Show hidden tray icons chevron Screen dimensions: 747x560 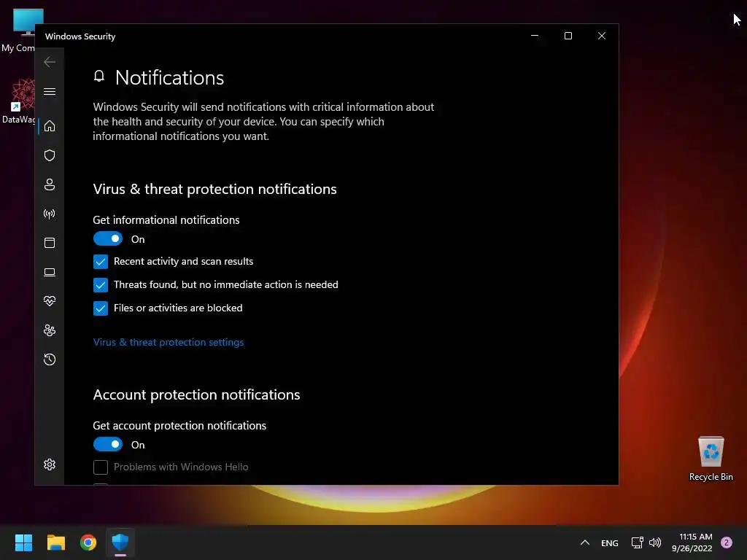coord(584,542)
